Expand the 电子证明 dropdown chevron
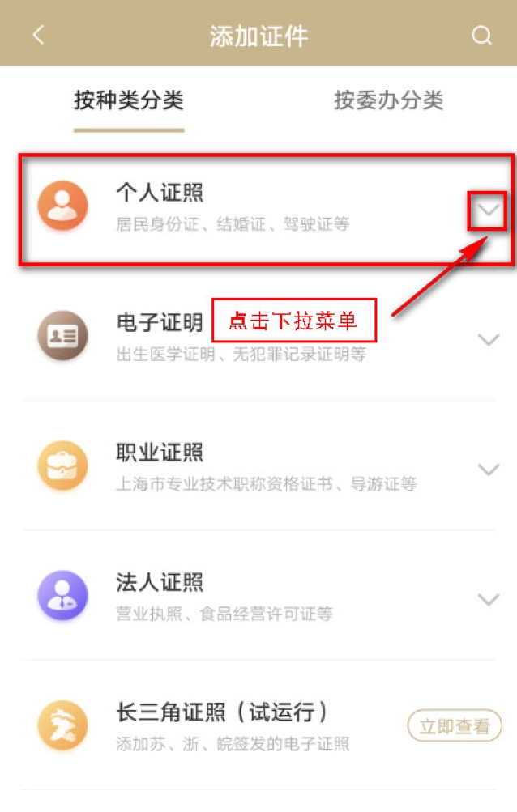 point(488,340)
